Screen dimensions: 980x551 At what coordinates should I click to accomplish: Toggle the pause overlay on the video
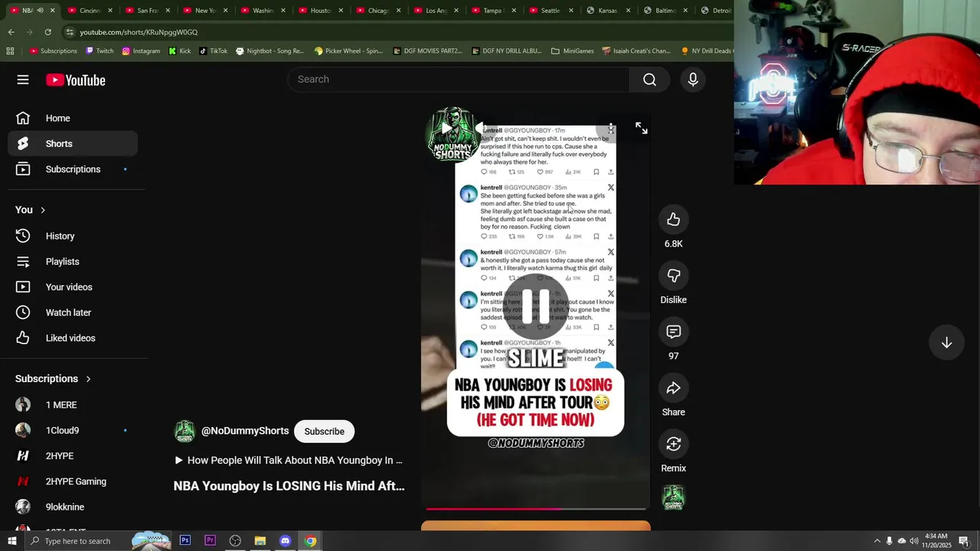coord(536,306)
